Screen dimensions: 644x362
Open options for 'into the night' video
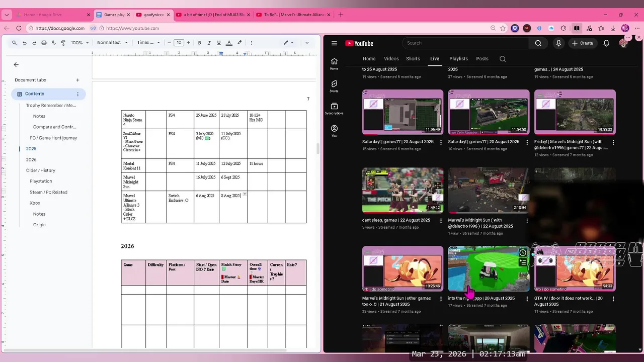point(527,299)
